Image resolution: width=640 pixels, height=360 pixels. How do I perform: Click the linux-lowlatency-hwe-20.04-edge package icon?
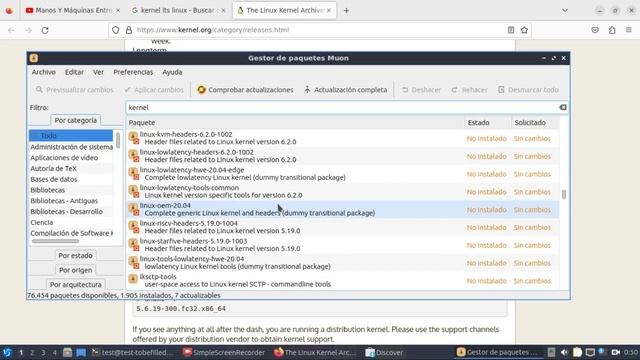133,173
